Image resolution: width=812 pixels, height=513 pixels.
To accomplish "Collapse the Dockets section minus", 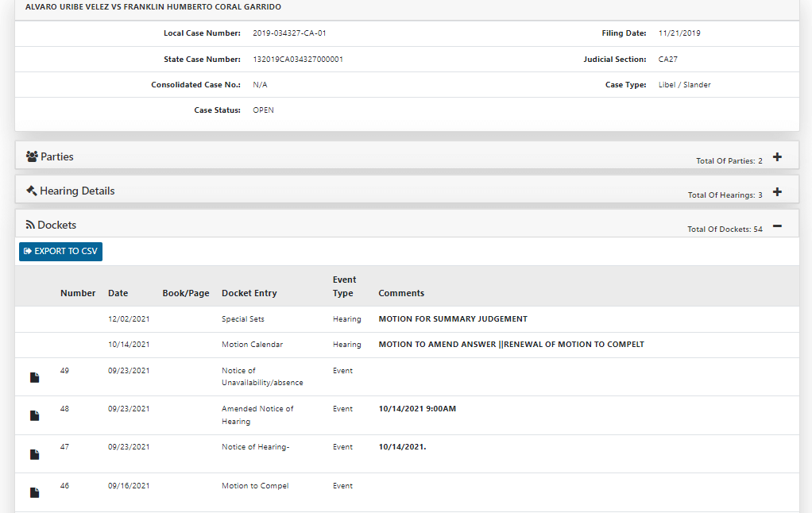I will 777,226.
